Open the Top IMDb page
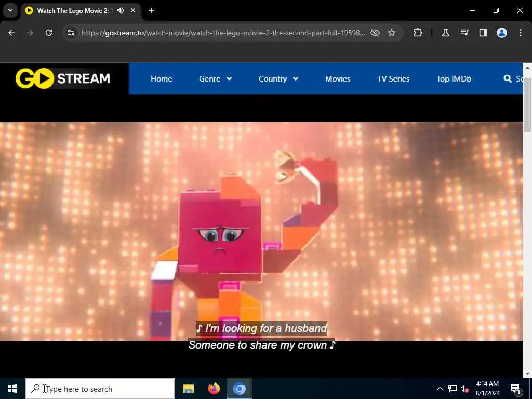Screen dimensions: 532x399 [454, 79]
